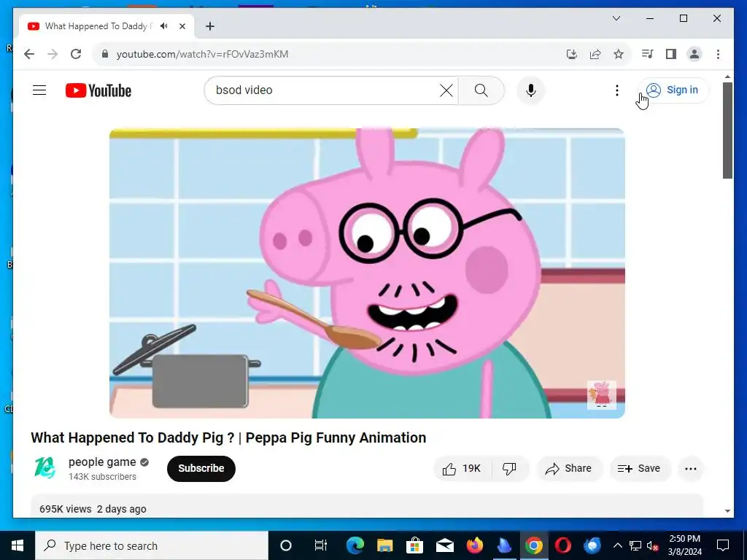Open muted volume tray icon

[652, 545]
